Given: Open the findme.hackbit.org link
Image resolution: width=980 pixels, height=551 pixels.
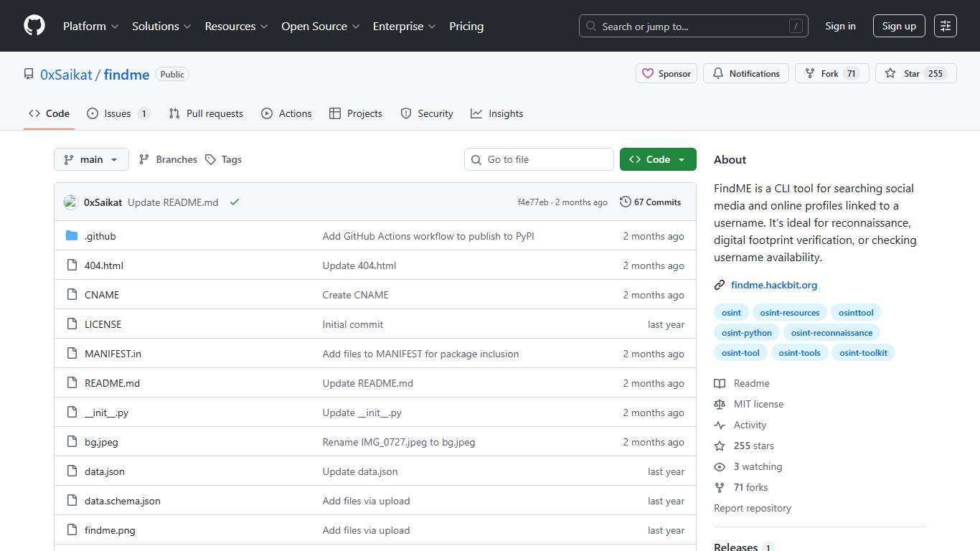Looking at the screenshot, I should click(774, 285).
